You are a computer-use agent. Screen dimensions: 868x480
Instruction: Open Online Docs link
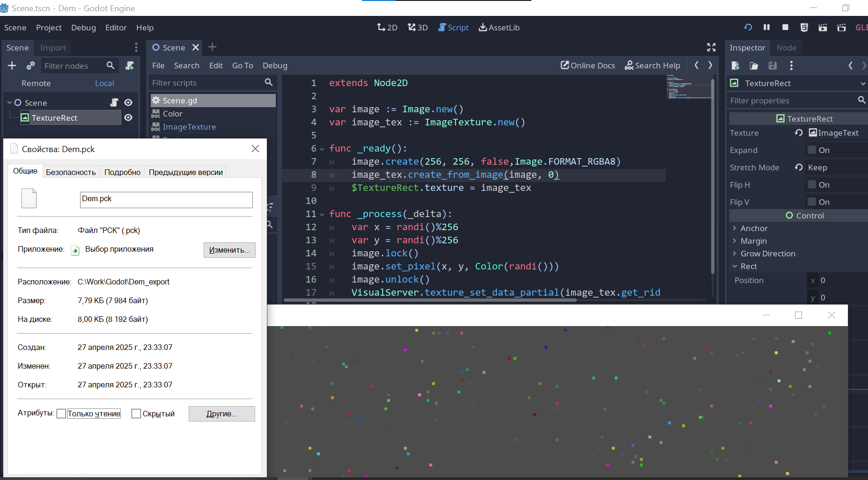(x=588, y=65)
